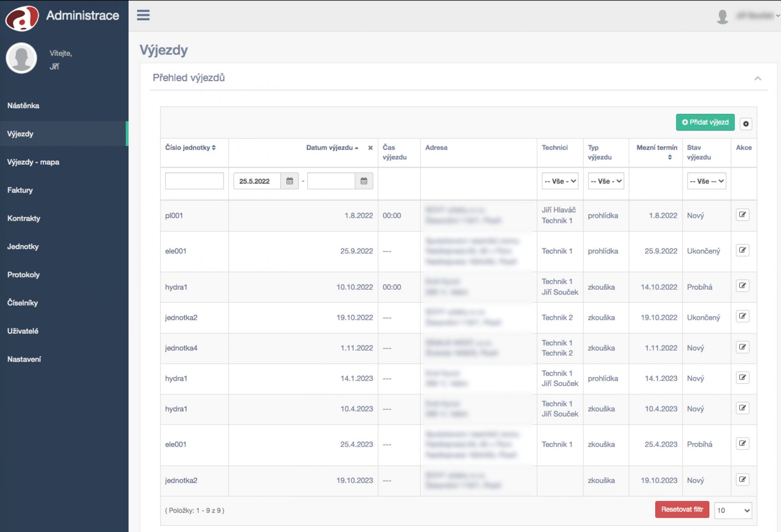Viewport: 781px width, 532px height.
Task: Go to Protokoly in the sidebar
Action: pos(24,275)
